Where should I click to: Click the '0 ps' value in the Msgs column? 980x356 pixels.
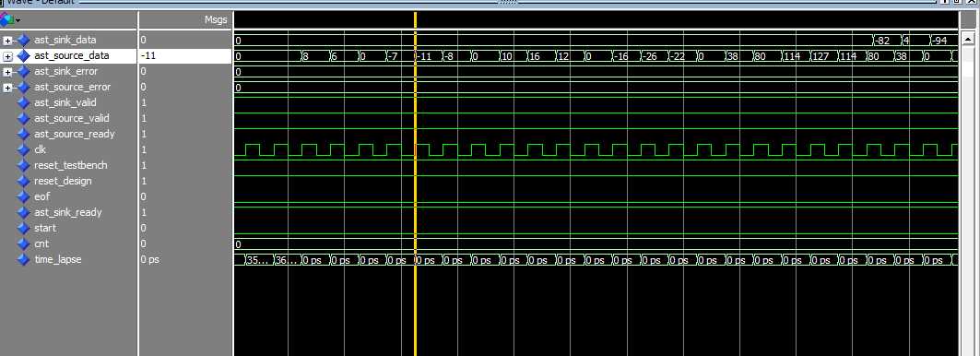[x=150, y=259]
